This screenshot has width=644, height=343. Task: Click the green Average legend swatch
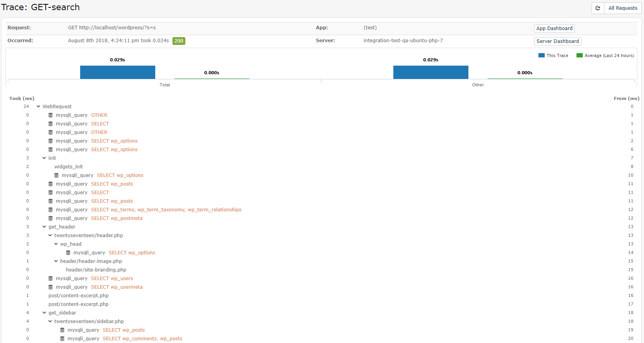579,55
